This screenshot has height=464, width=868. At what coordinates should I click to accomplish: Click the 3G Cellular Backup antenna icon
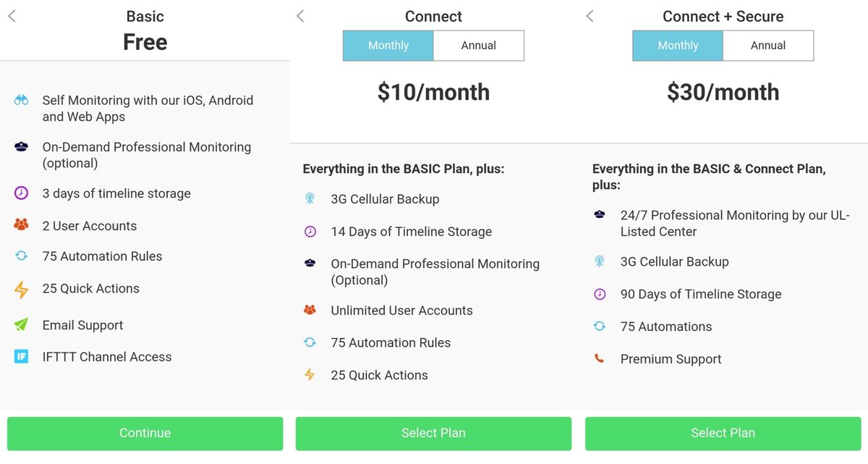pyautogui.click(x=310, y=198)
